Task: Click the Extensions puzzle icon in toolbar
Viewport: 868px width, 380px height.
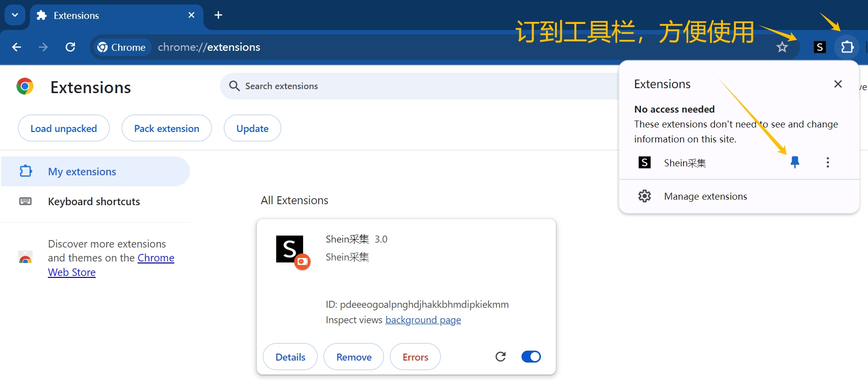Action: (847, 47)
